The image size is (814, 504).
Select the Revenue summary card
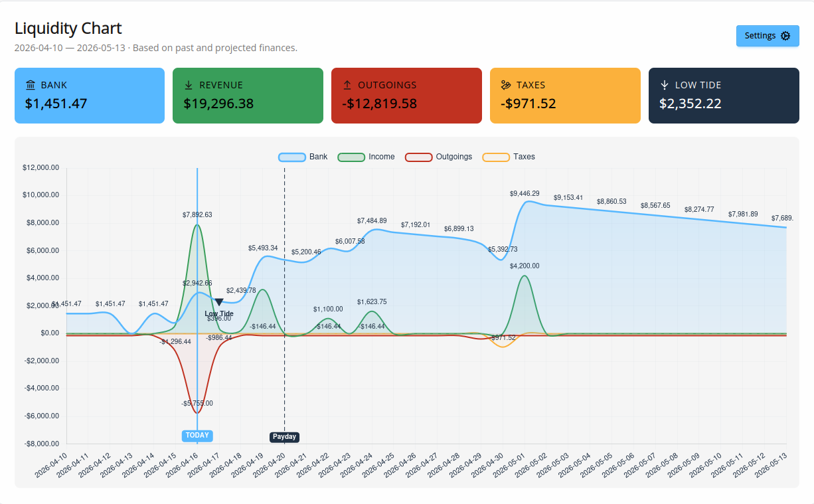pyautogui.click(x=248, y=96)
